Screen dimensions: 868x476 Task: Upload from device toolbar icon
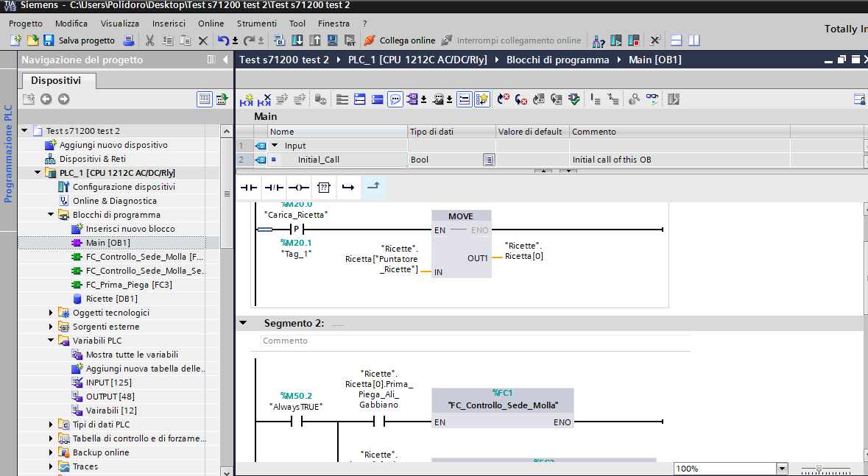click(315, 40)
